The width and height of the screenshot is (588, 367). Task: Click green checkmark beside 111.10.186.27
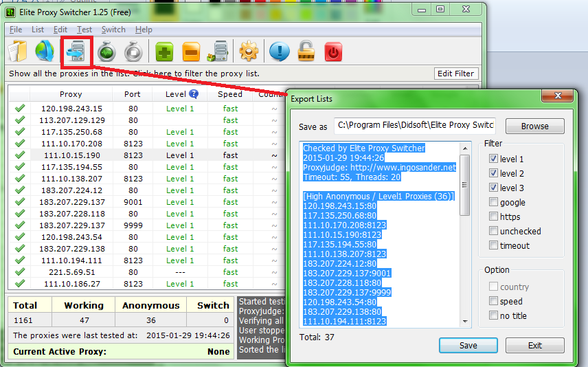19,284
